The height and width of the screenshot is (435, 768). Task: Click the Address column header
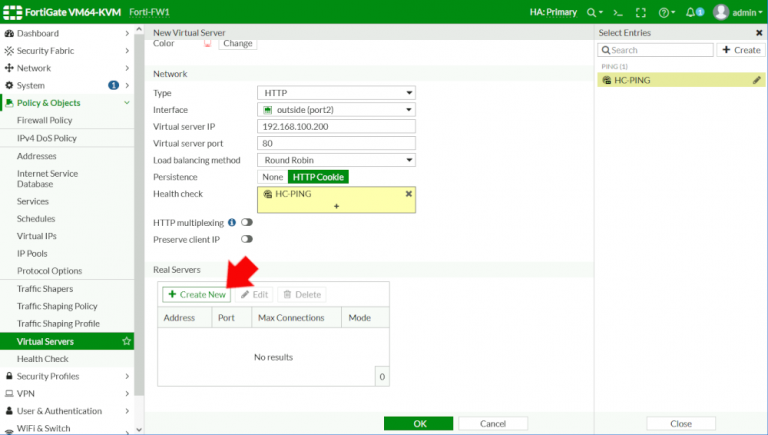(185, 317)
